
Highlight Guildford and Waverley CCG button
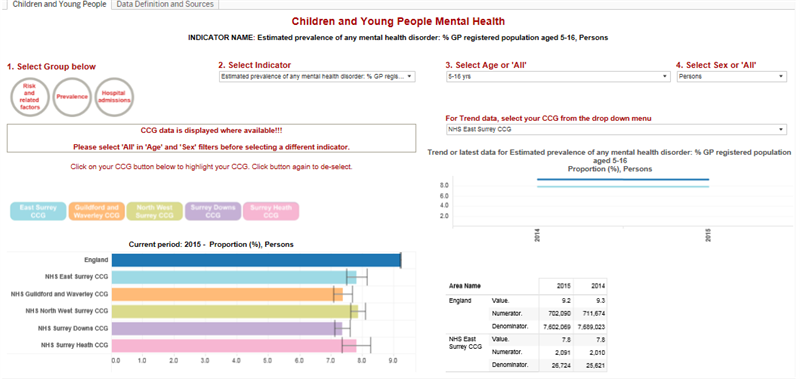click(96, 211)
